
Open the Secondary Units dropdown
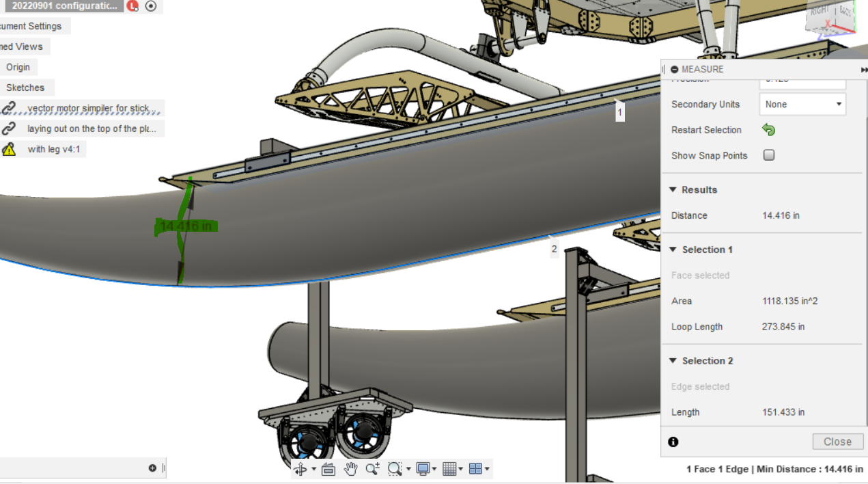[802, 105]
